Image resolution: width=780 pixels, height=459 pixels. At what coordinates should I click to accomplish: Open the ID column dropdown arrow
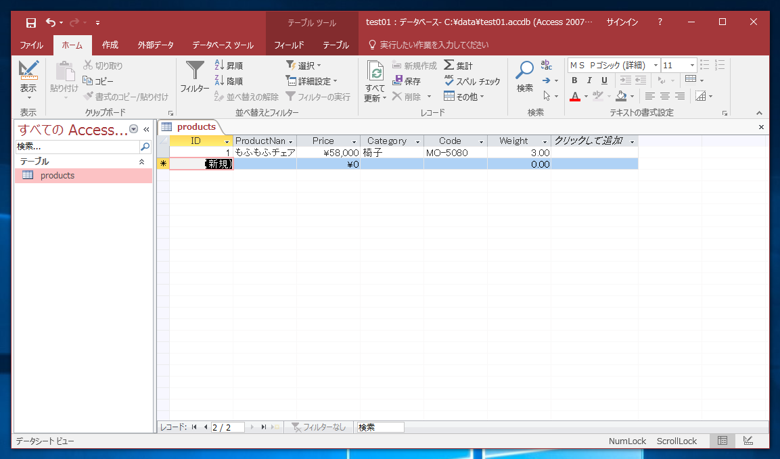pos(227,142)
